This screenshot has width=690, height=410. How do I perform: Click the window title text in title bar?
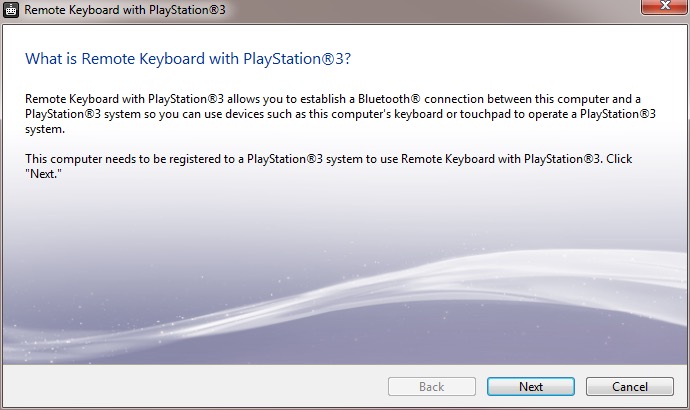click(x=116, y=11)
